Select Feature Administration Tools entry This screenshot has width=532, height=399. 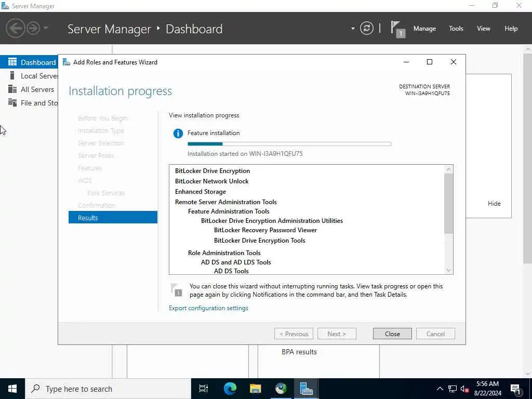[229, 211]
